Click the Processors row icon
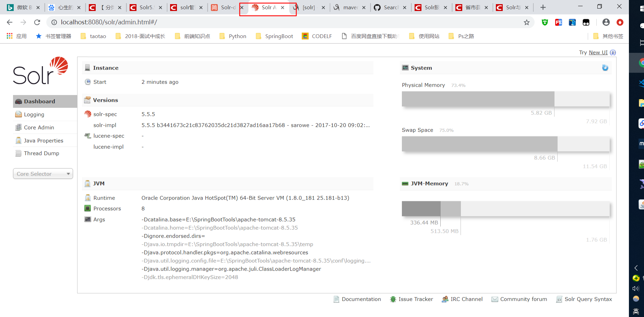This screenshot has height=317, width=644. coord(87,208)
